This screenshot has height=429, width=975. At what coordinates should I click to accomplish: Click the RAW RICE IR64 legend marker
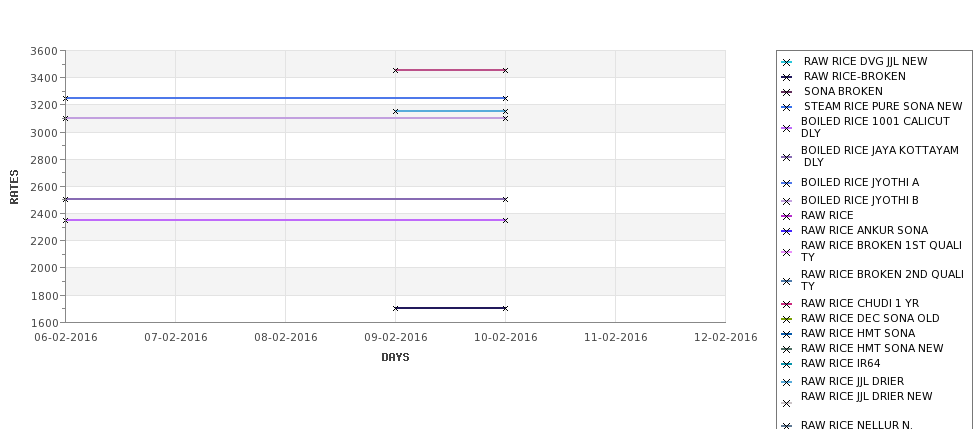tap(787, 364)
